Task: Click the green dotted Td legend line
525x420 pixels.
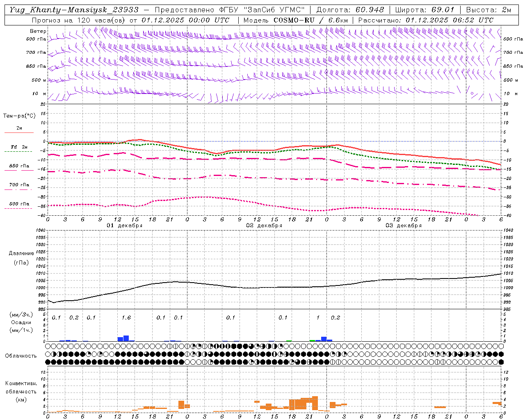Action: (18, 152)
